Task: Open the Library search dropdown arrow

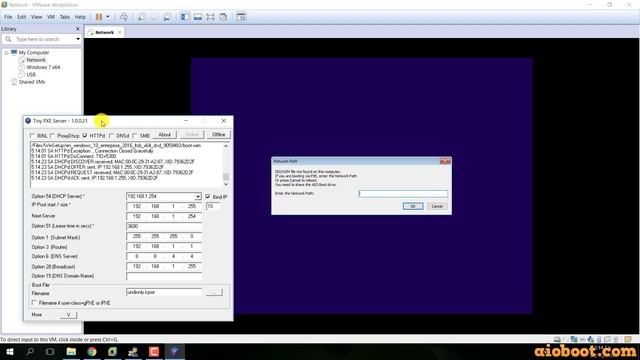Action: tap(78, 39)
